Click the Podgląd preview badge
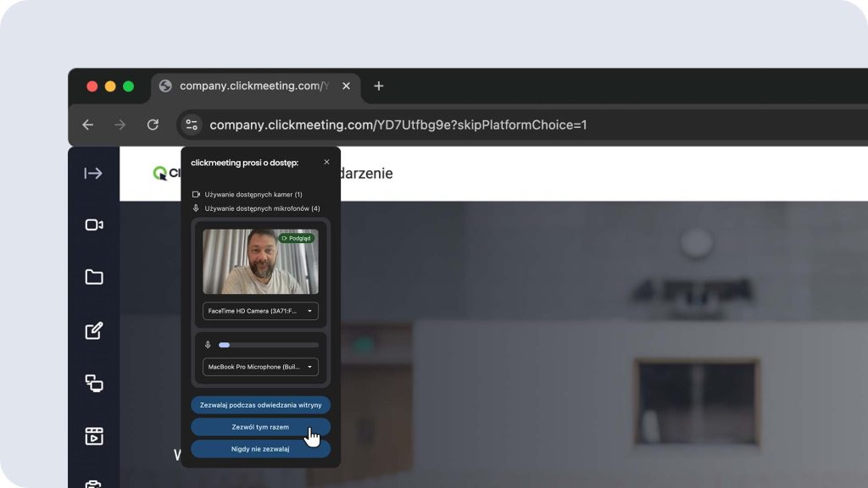868x488 pixels. (x=296, y=238)
